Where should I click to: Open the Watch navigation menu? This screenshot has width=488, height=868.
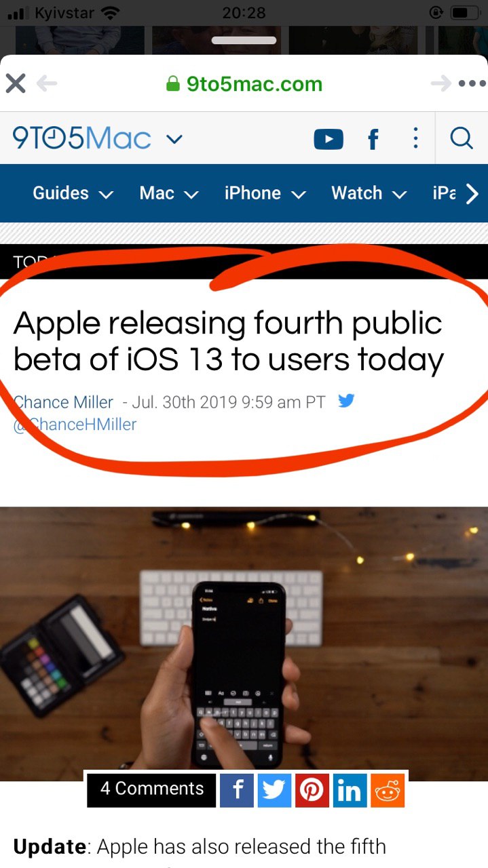click(x=369, y=193)
